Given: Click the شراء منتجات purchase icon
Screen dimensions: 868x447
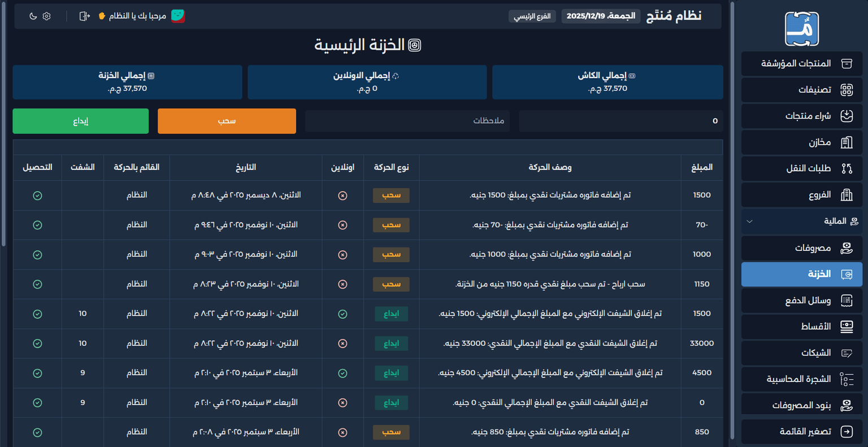Looking at the screenshot, I should [846, 116].
